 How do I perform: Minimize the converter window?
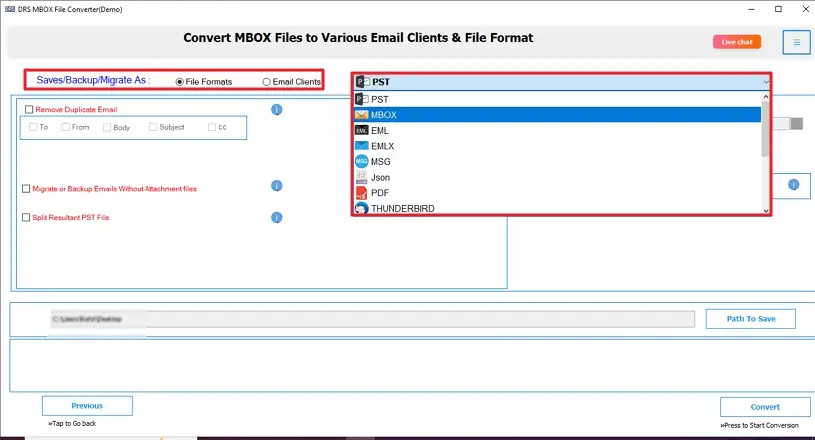751,9
